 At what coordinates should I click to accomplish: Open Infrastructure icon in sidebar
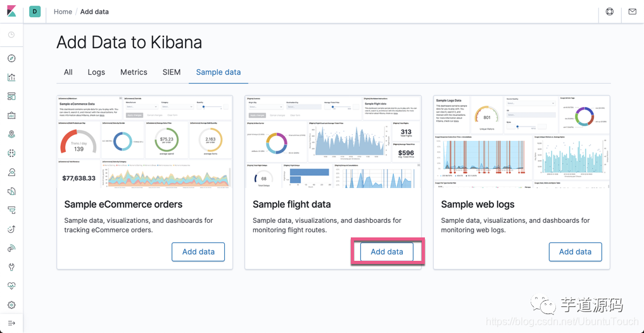(11, 172)
